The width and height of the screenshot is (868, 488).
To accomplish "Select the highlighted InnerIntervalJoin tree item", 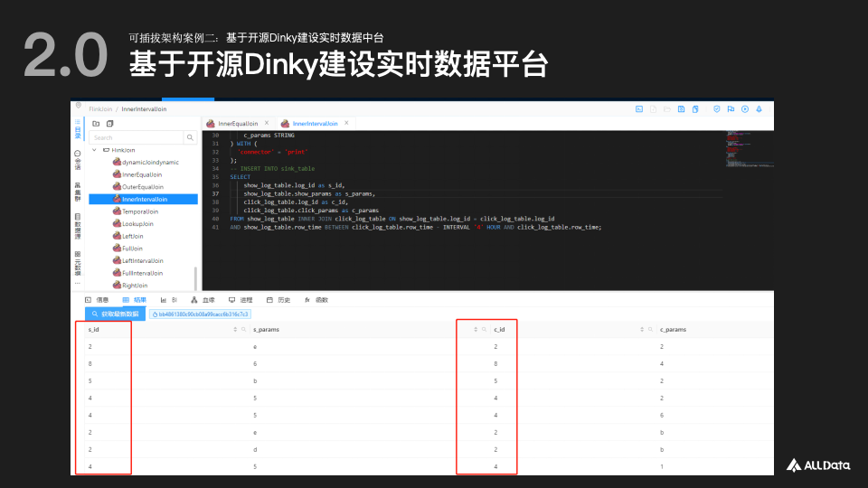I will click(x=144, y=199).
